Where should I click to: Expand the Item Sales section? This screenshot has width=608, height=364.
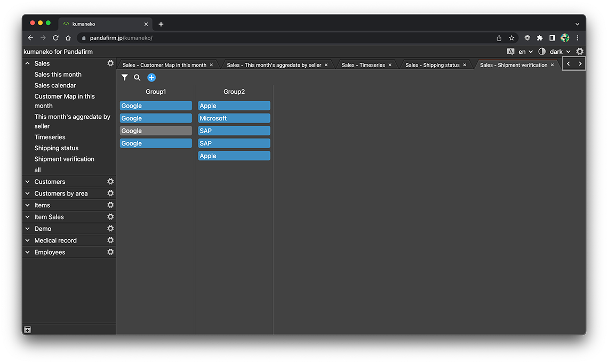click(28, 217)
